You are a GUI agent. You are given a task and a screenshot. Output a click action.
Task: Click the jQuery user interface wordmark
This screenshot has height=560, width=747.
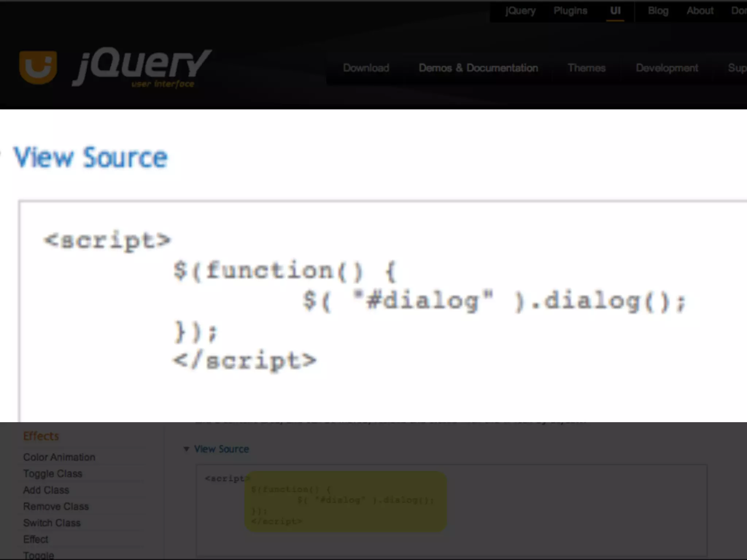pyautogui.click(x=142, y=68)
